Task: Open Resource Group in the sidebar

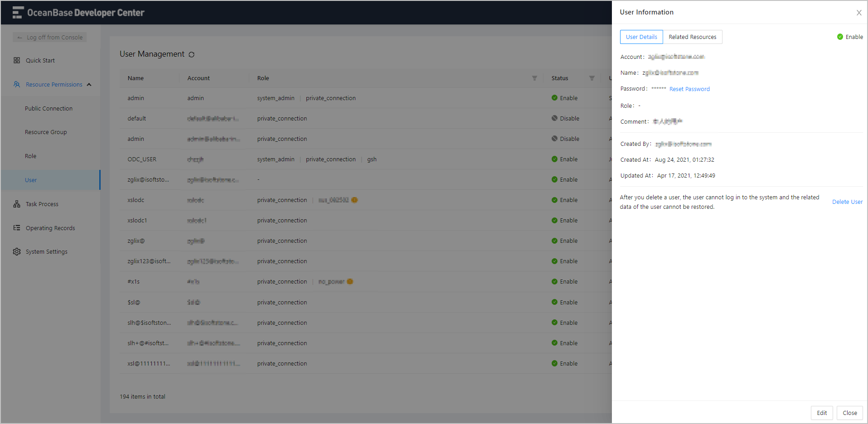Action: (x=46, y=132)
